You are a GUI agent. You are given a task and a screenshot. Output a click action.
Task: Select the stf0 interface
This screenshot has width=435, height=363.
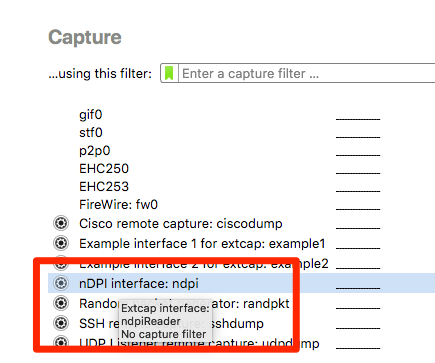tap(91, 133)
